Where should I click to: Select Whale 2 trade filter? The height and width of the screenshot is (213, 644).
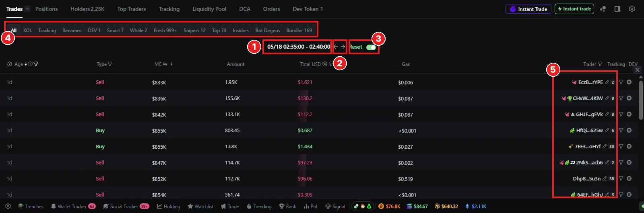(138, 31)
